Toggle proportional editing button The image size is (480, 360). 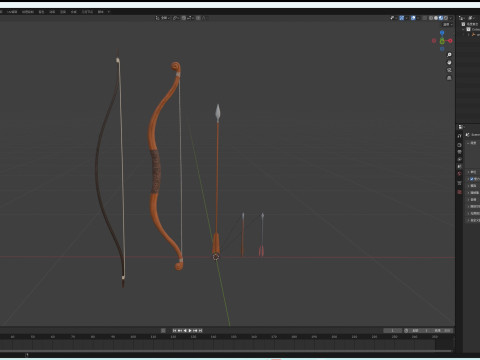[198, 18]
